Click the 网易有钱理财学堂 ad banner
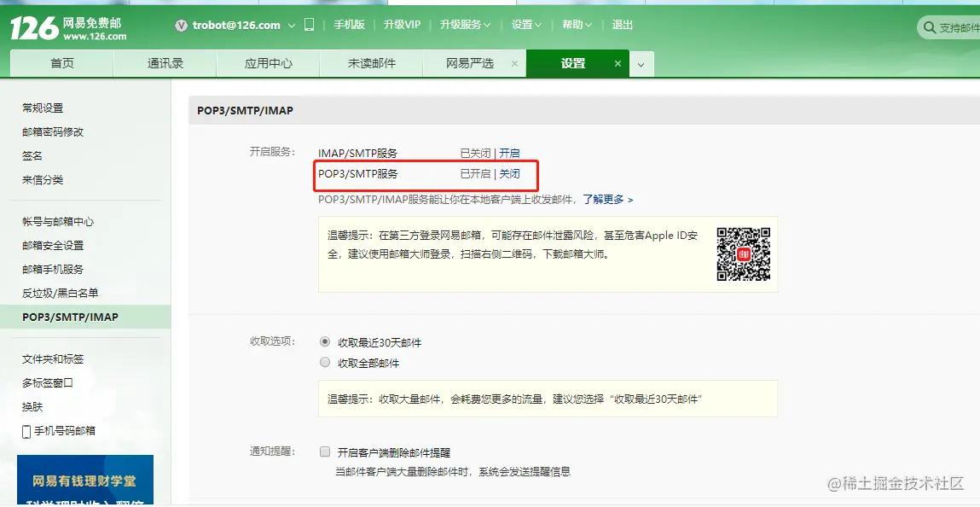Image resolution: width=980 pixels, height=507 pixels. [x=85, y=480]
